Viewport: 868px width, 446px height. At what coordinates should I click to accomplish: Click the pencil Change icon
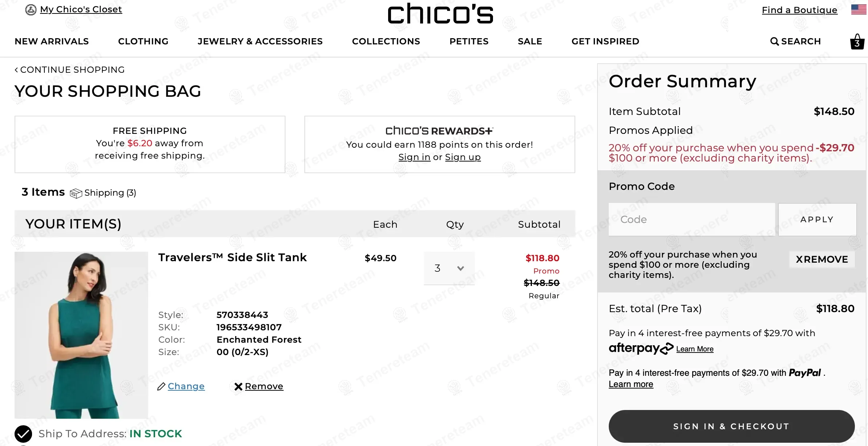[x=161, y=386]
